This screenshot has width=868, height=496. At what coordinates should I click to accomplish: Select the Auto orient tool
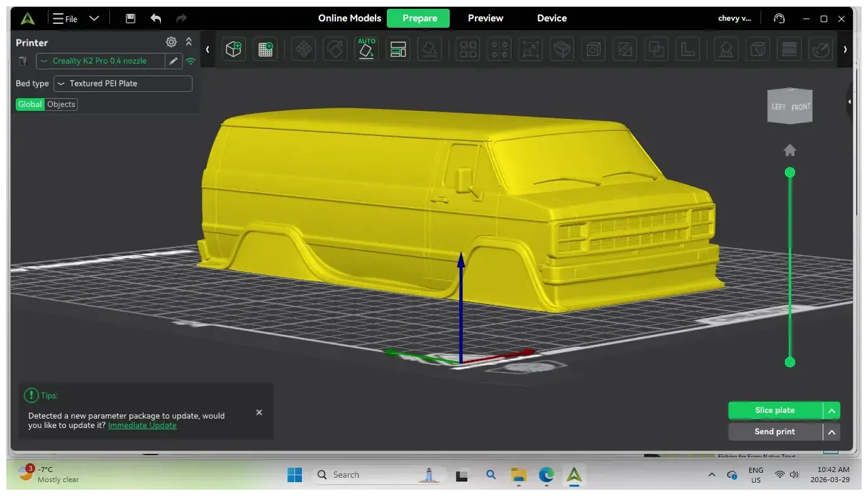click(366, 49)
